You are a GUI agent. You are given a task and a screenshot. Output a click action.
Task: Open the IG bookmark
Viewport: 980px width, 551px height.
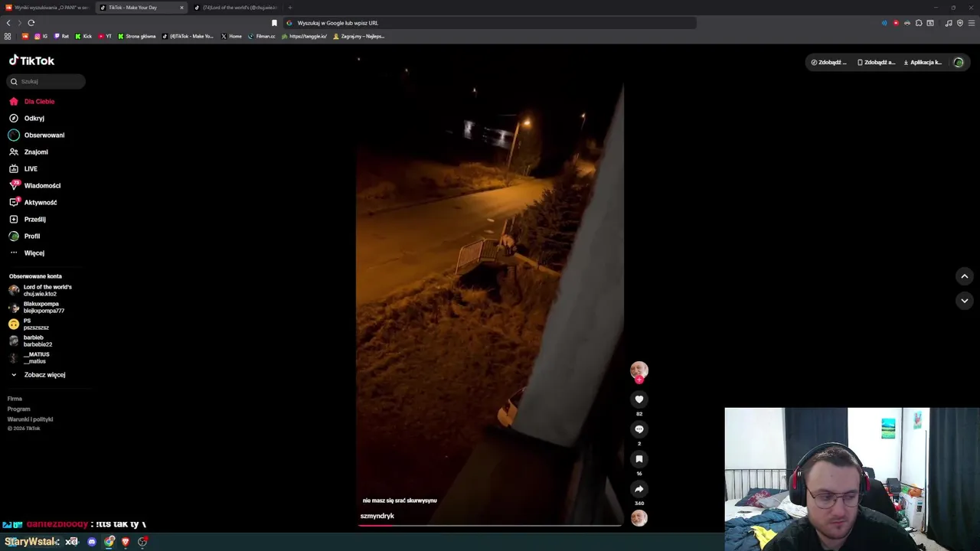pos(41,36)
